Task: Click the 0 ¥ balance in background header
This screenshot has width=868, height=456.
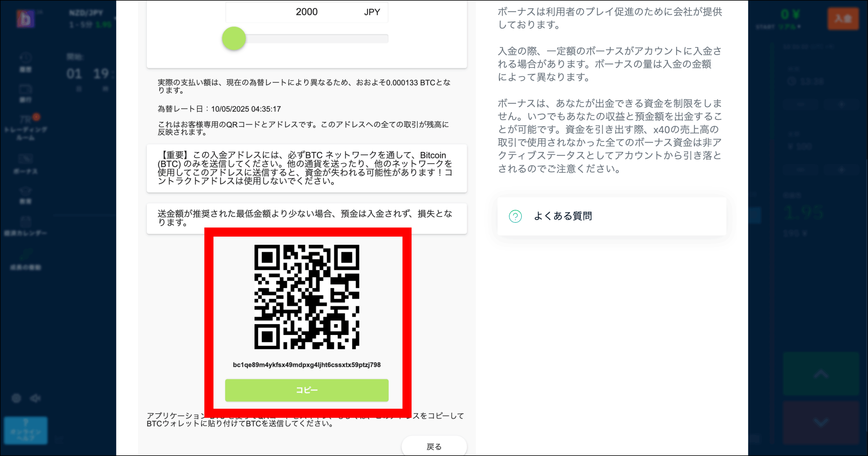Action: 790,14
